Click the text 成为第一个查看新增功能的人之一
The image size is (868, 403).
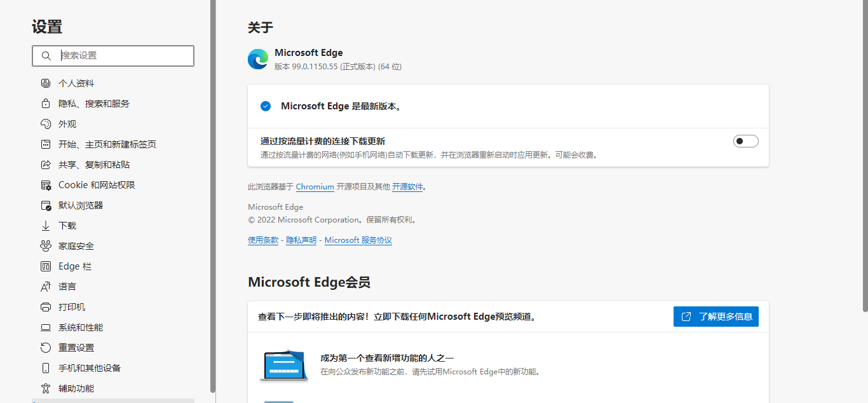click(x=387, y=358)
